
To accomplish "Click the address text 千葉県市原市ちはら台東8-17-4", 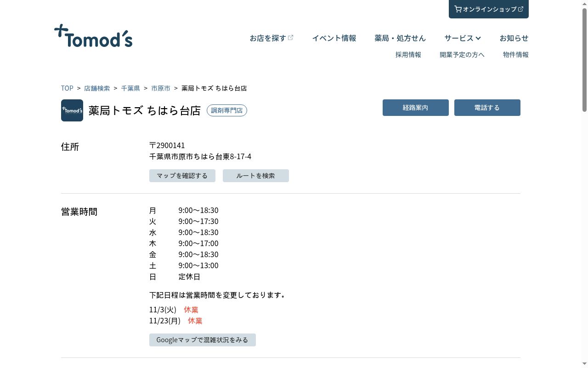I will 200,156.
